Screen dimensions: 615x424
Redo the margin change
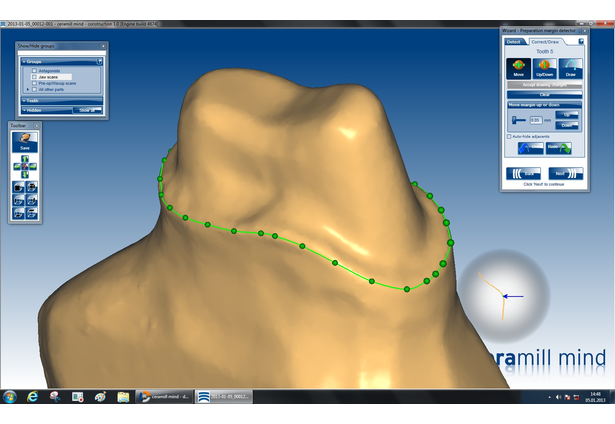pos(559,148)
